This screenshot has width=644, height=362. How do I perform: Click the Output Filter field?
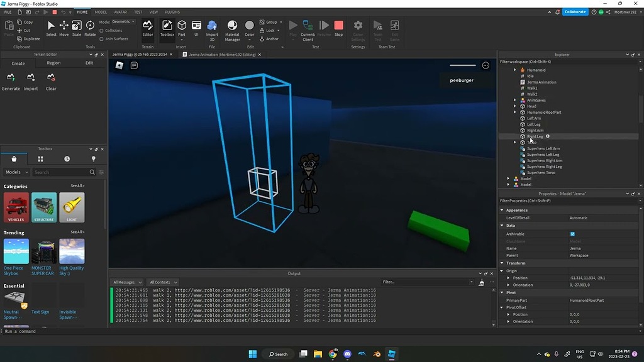tap(427, 282)
